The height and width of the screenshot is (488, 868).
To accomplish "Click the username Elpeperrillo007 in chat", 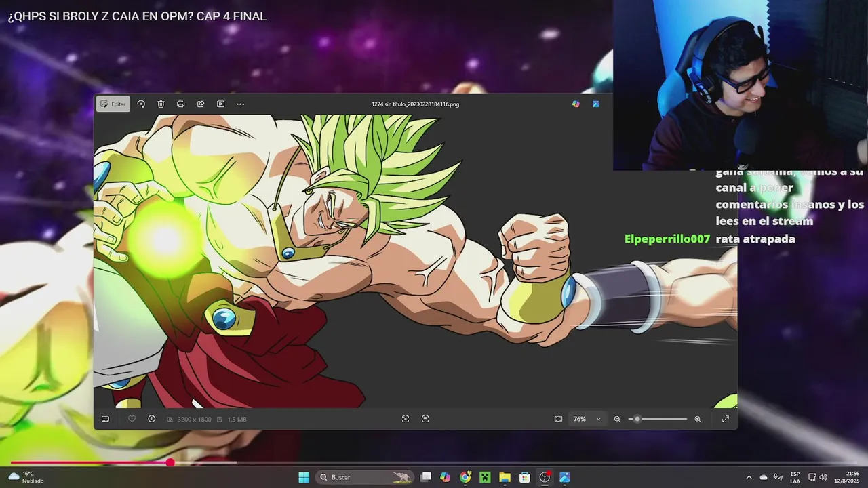I will coord(667,239).
